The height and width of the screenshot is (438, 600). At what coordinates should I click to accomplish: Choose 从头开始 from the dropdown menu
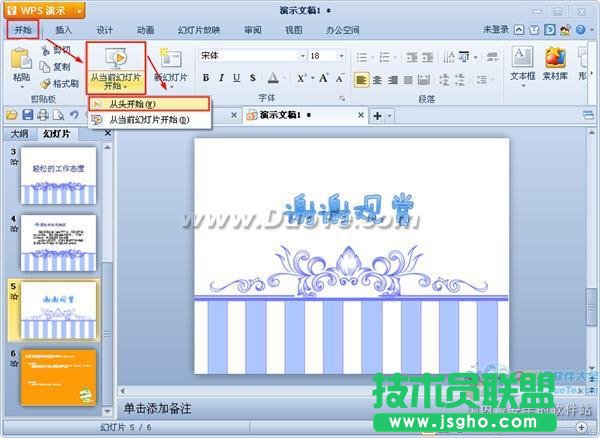pos(149,104)
